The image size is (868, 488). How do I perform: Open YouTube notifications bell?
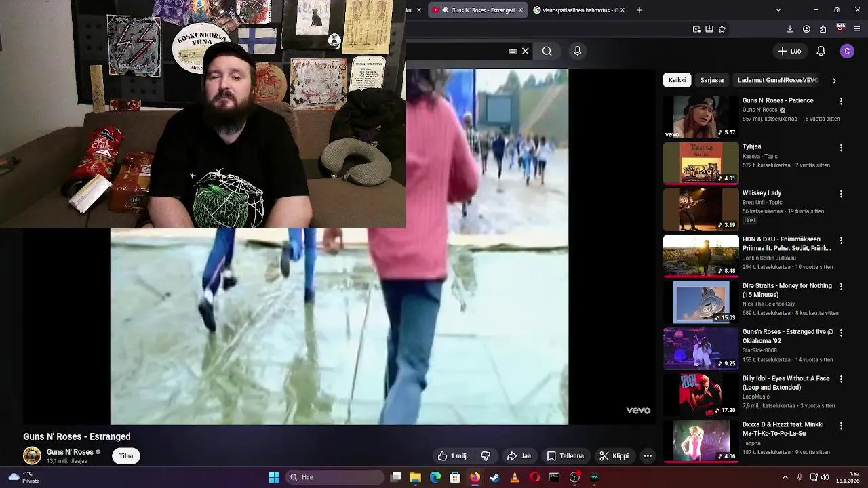821,51
